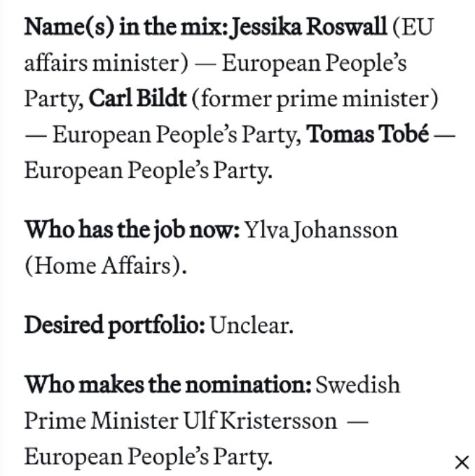The height and width of the screenshot is (476, 475).
Task: Click the "Desired portfolio:" label
Action: point(115,326)
